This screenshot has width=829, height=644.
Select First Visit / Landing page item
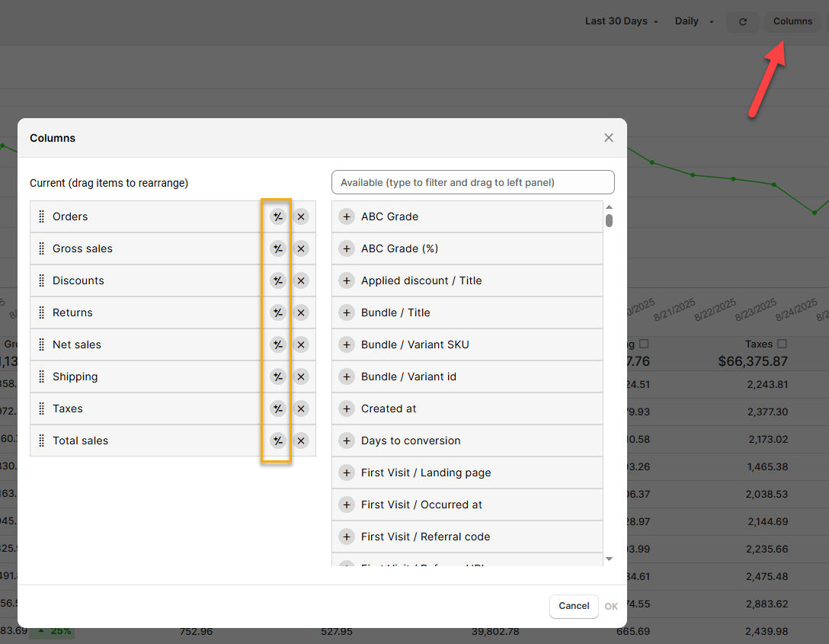tap(426, 473)
